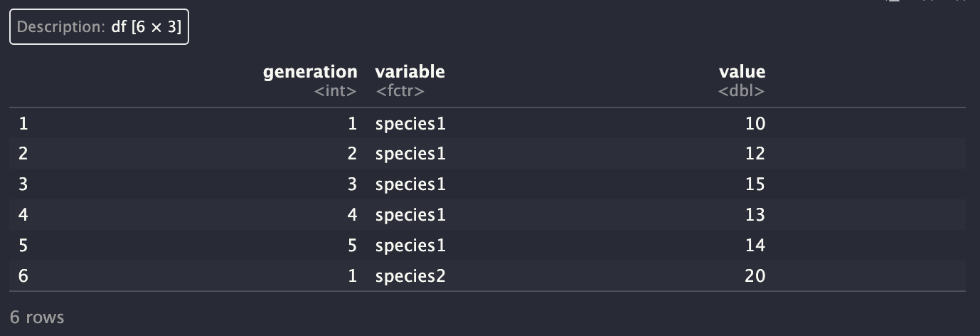Image resolution: width=980 pixels, height=336 pixels.
Task: Click species1 in row 3
Action: [x=410, y=184]
